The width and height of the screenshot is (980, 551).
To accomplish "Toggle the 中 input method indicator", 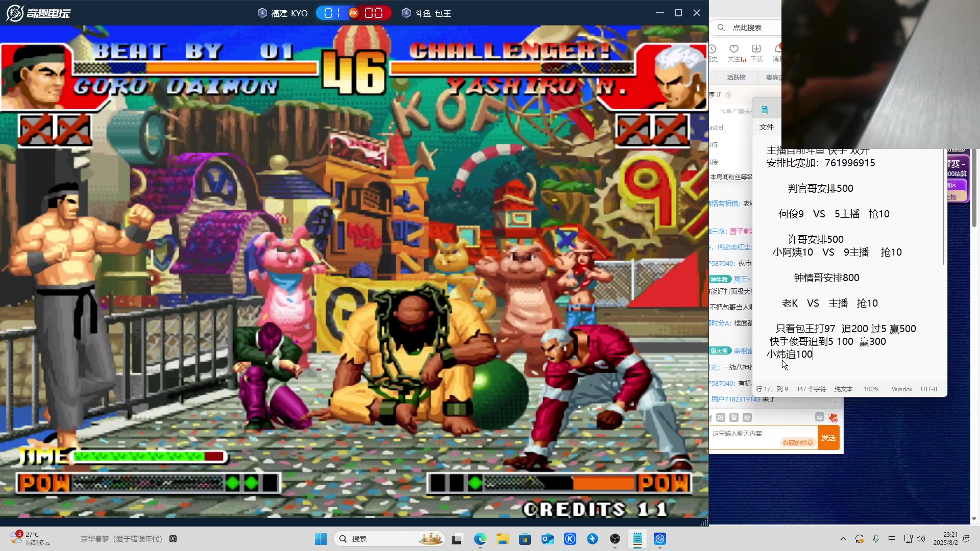I will (x=892, y=539).
